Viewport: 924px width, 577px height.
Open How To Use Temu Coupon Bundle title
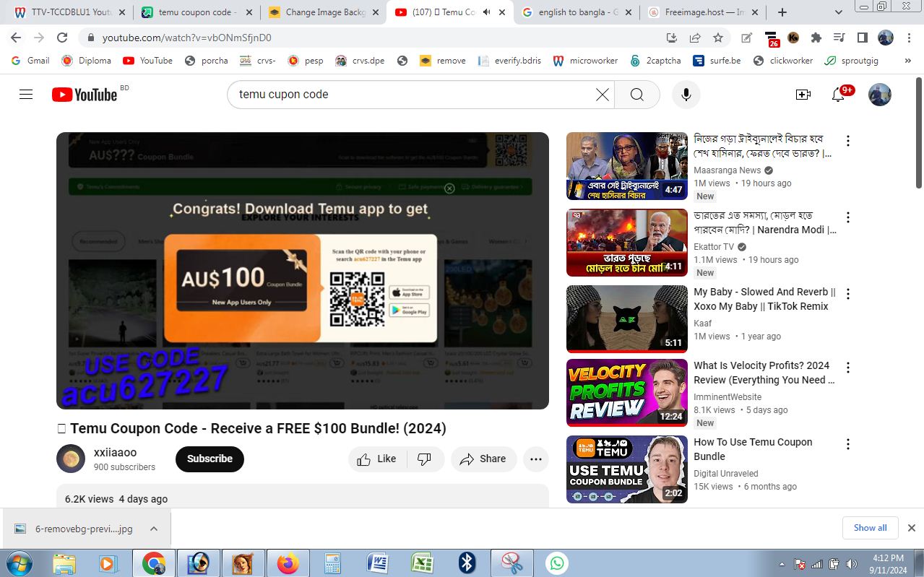pyautogui.click(x=753, y=449)
